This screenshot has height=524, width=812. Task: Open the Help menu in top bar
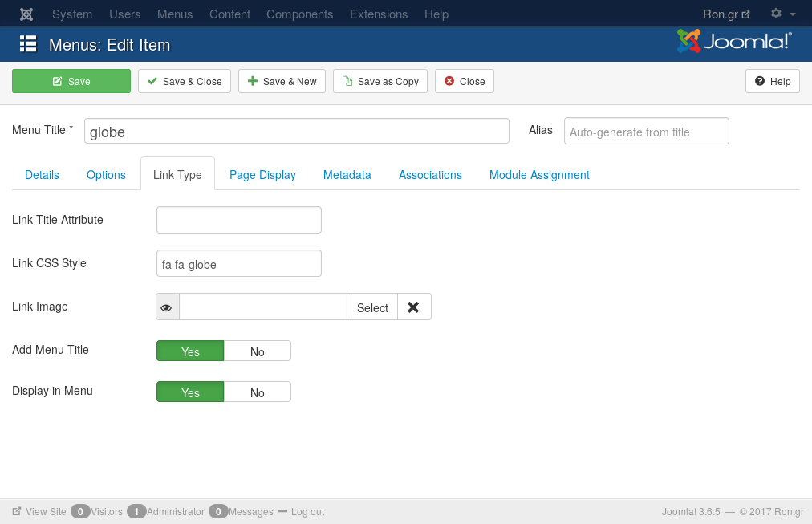[x=436, y=14]
